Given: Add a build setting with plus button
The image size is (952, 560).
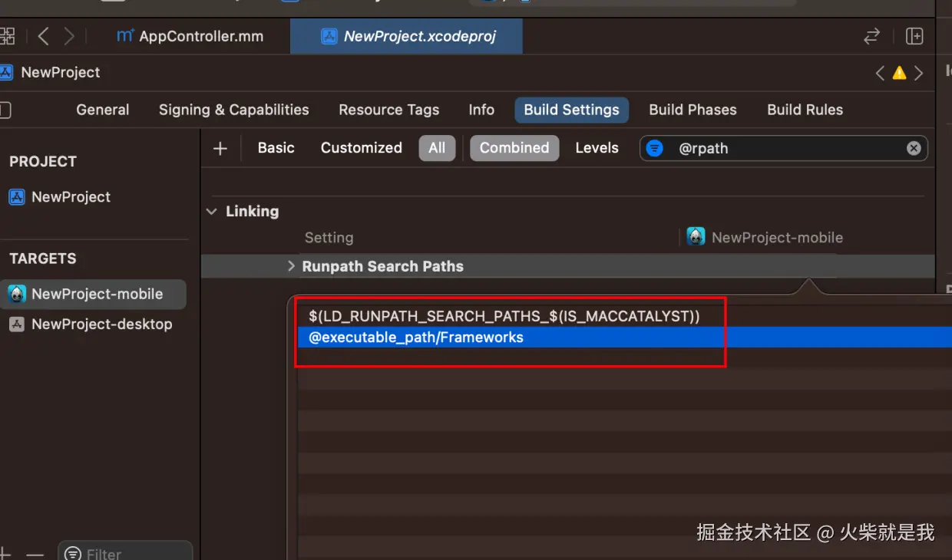Looking at the screenshot, I should 220,148.
